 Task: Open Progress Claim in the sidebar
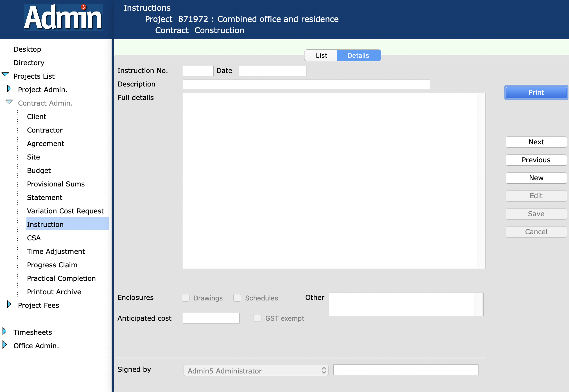coord(52,265)
